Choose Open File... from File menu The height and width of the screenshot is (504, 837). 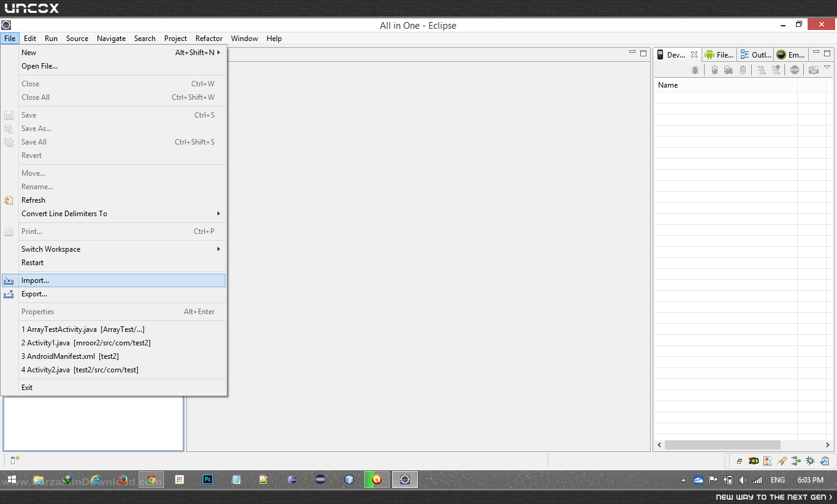pyautogui.click(x=114, y=66)
